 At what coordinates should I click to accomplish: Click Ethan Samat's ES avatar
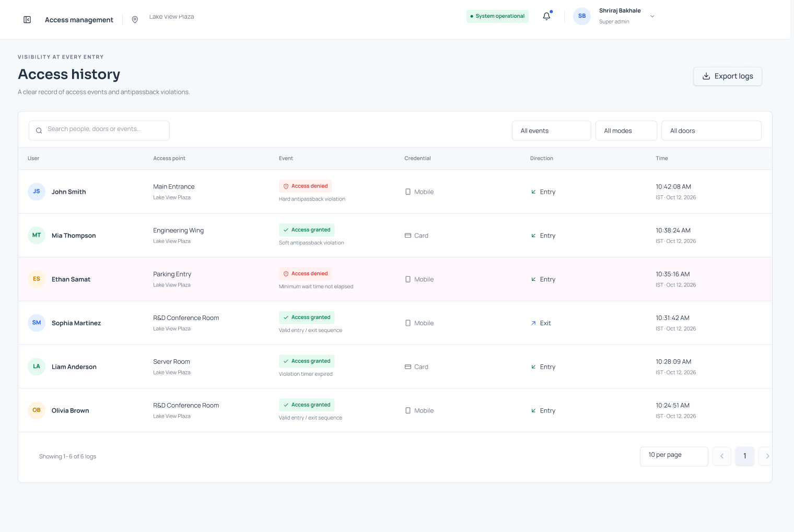pyautogui.click(x=37, y=279)
